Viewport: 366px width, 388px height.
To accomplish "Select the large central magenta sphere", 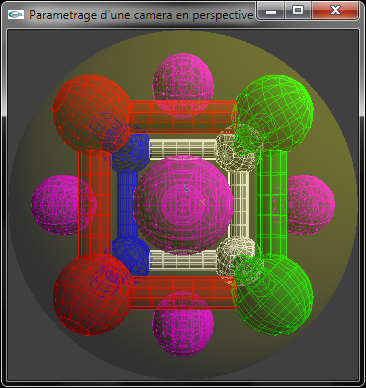I will [x=183, y=206].
